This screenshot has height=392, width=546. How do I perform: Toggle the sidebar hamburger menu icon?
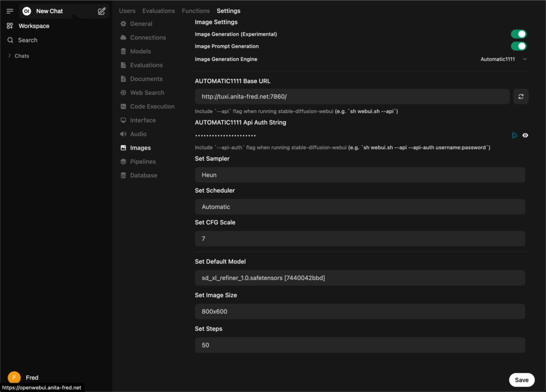[x=10, y=11]
